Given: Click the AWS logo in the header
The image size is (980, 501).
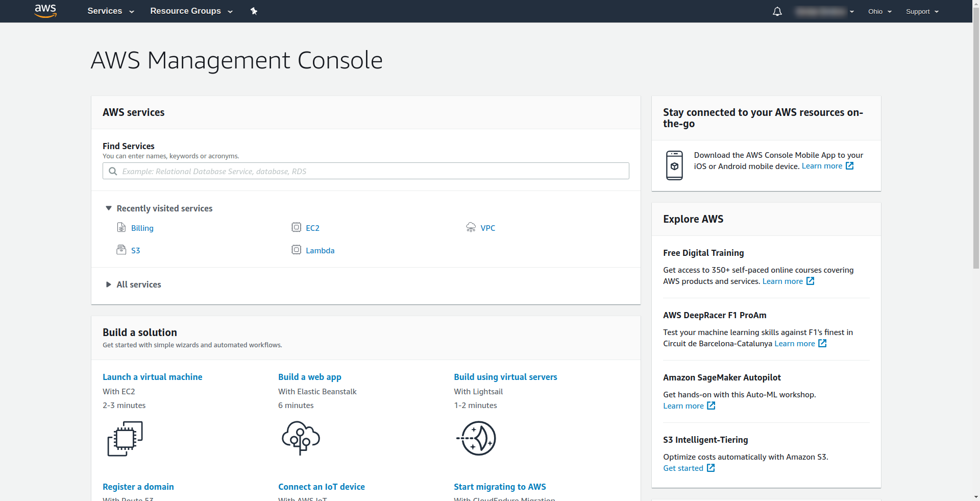Looking at the screenshot, I should click(x=45, y=11).
